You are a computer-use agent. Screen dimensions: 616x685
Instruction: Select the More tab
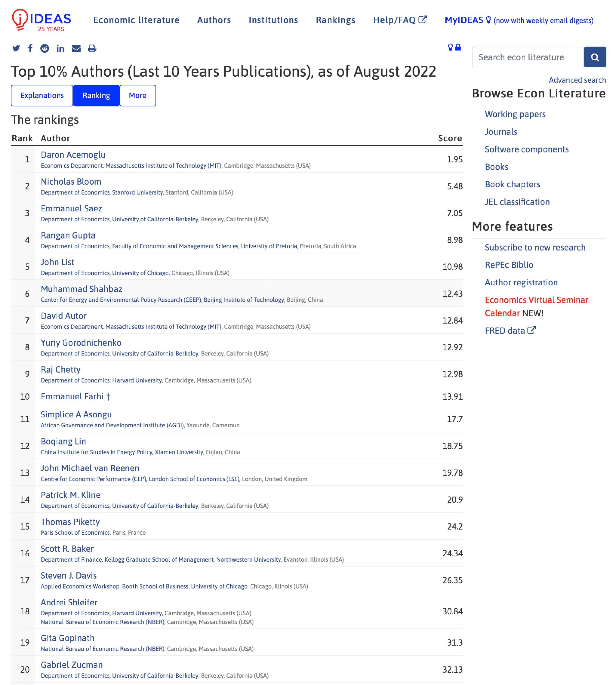pos(137,95)
